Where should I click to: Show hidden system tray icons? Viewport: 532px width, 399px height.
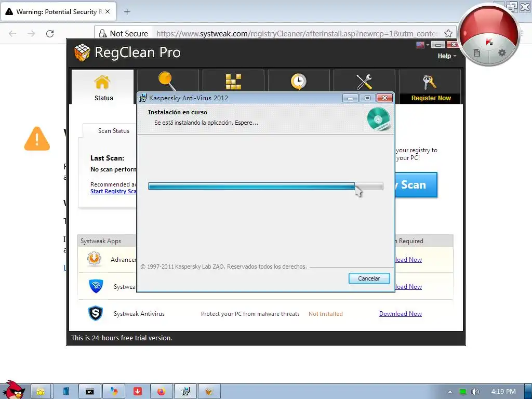[450, 392]
